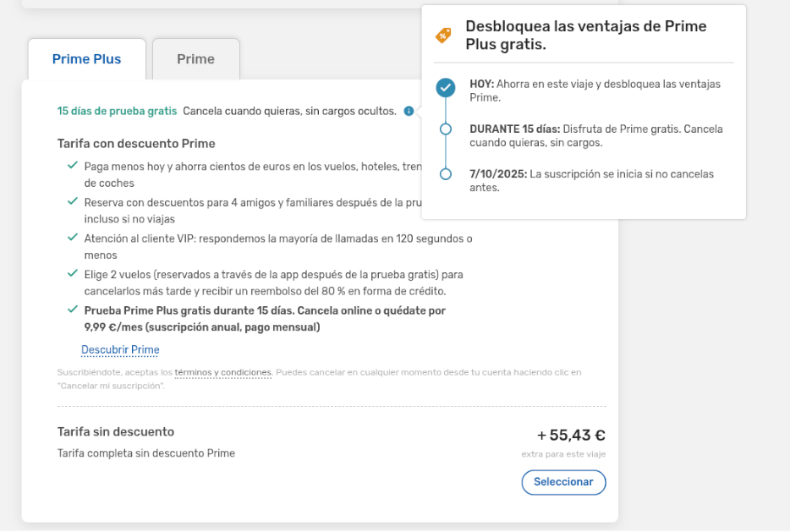Viewport: 790px width, 532px height.
Task: Click the +55,43 € extra price
Action: (x=571, y=436)
